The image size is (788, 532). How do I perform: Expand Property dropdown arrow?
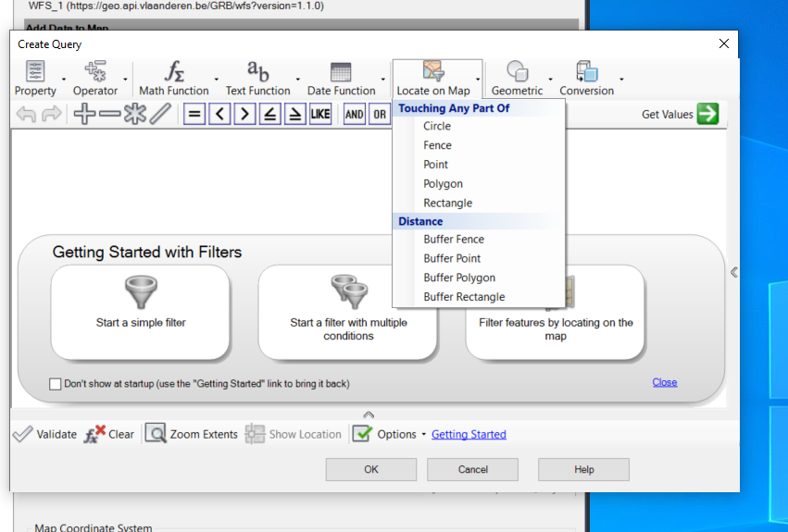point(64,80)
